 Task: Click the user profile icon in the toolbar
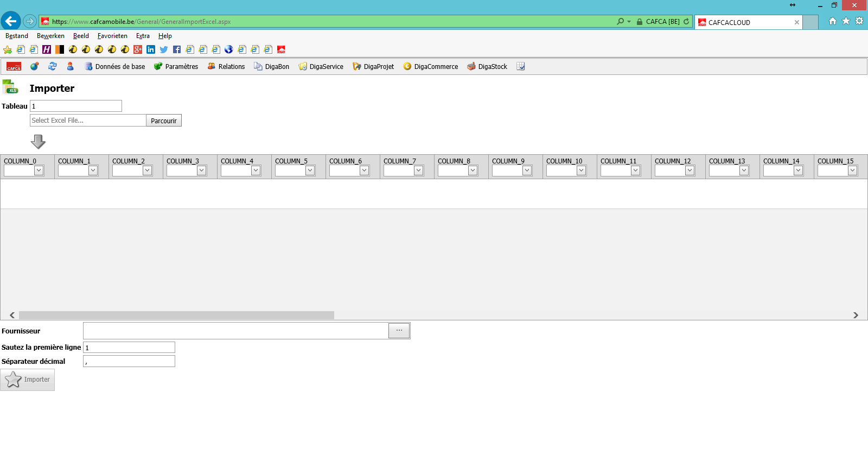[x=70, y=66]
